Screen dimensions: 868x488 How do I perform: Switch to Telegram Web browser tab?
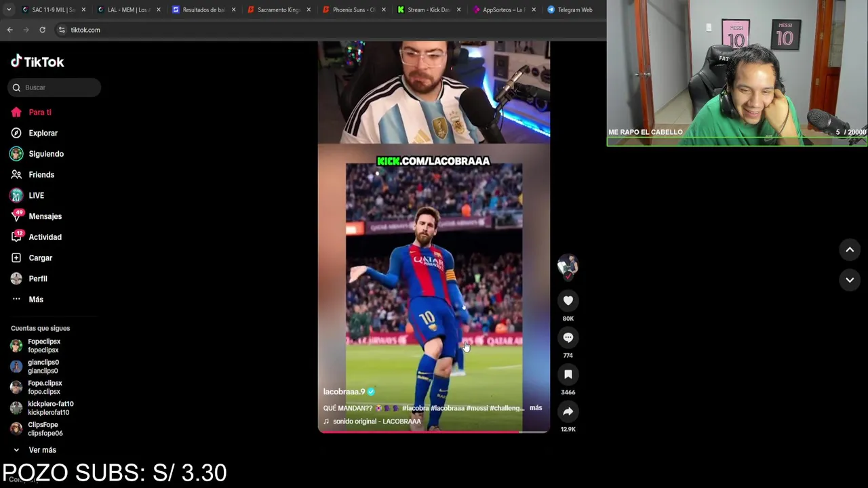tap(575, 10)
